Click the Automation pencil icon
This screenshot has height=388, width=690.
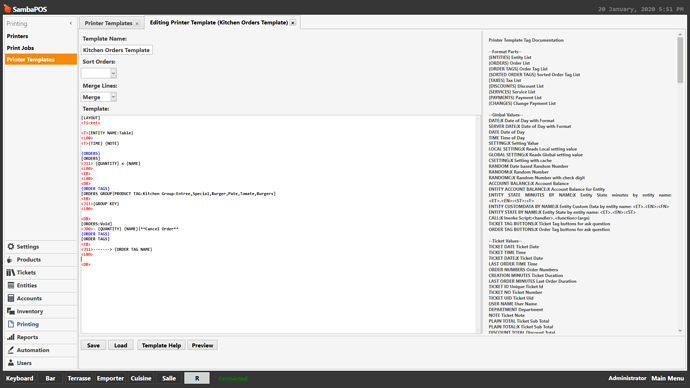(11, 350)
